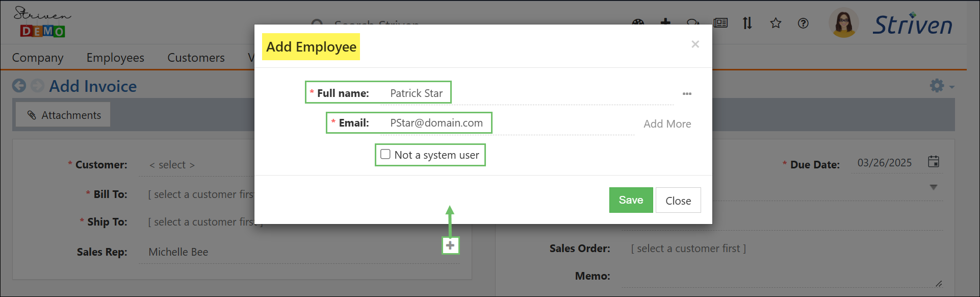Viewport: 980px width, 297px height.
Task: Open the Customers menu
Action: coord(196,58)
